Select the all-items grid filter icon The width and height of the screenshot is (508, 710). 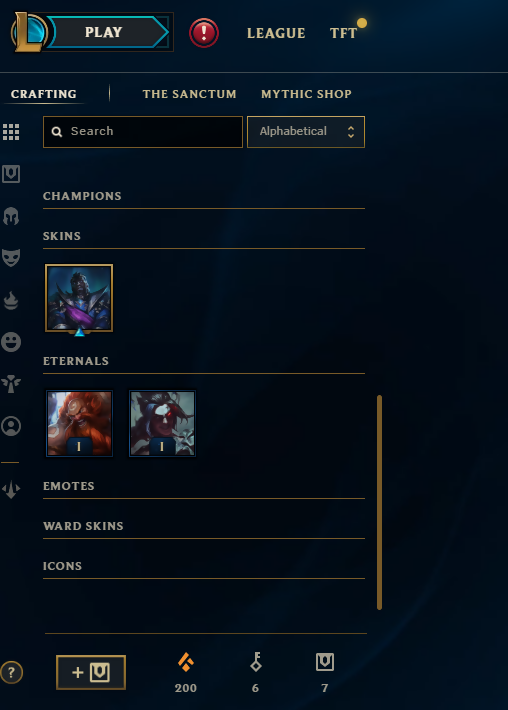tap(11, 132)
